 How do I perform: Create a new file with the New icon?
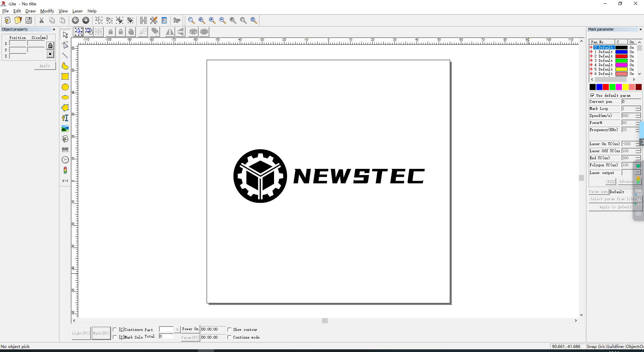pyautogui.click(x=7, y=20)
